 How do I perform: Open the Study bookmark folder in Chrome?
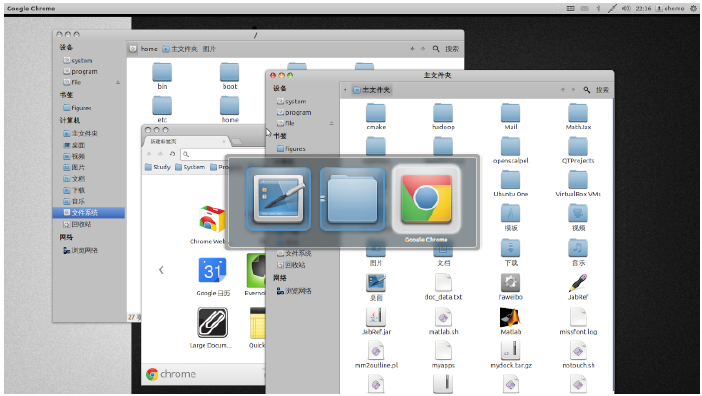[158, 167]
